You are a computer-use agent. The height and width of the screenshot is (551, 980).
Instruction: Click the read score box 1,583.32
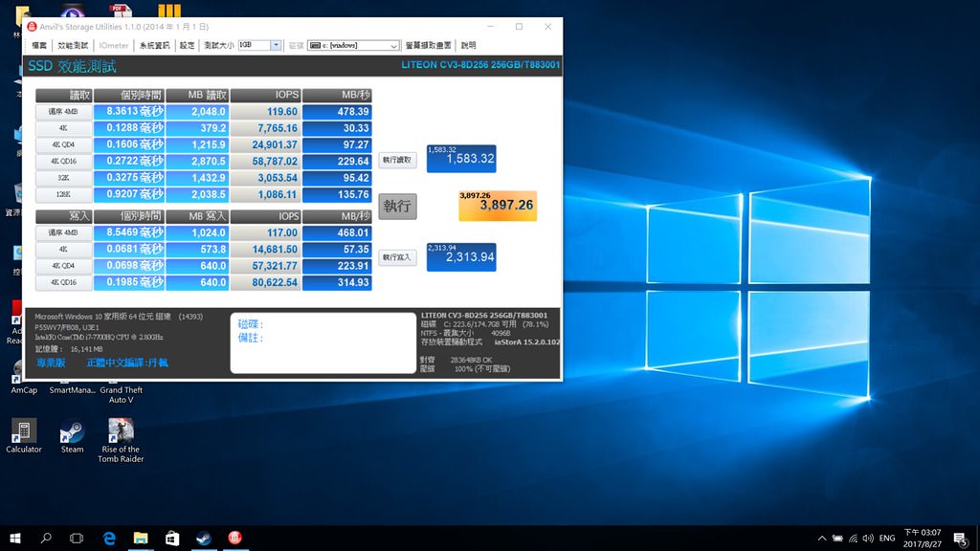(461, 159)
